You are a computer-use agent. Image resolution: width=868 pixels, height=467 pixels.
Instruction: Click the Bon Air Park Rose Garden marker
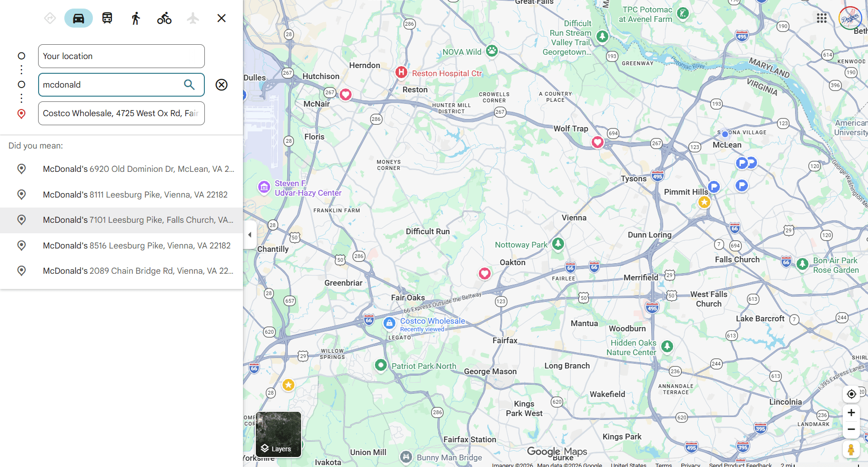tap(803, 264)
